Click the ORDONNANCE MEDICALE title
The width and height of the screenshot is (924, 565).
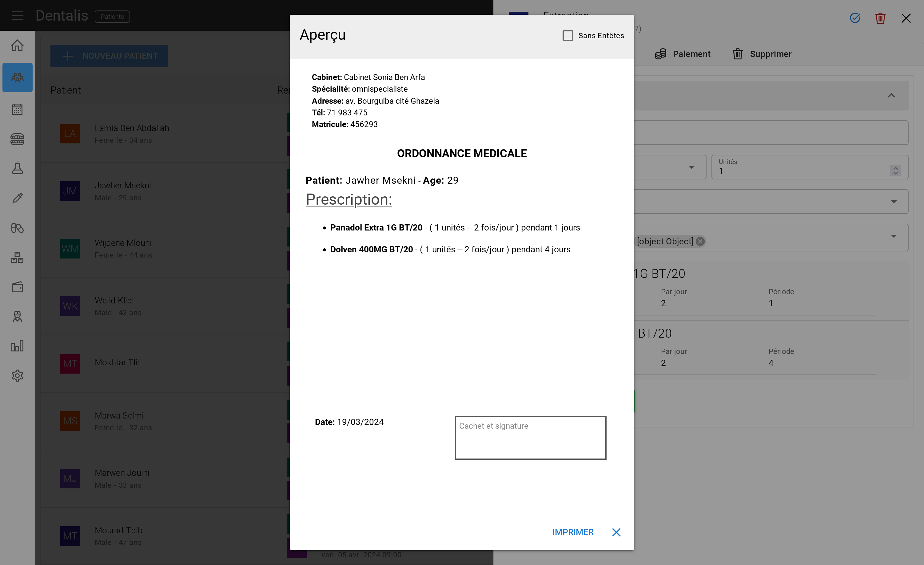[x=462, y=154]
